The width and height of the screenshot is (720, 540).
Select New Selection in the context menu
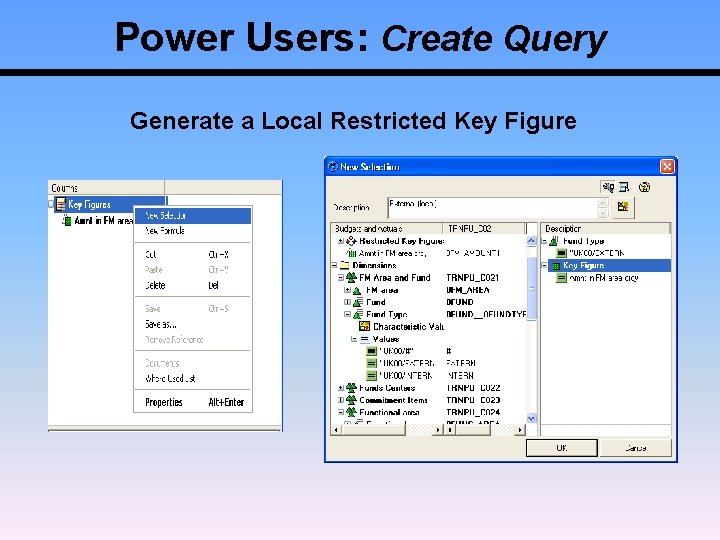tap(192, 215)
